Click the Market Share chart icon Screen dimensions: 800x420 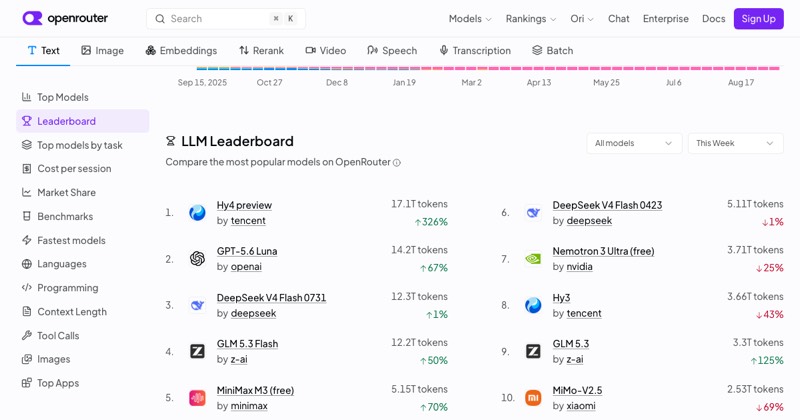click(27, 192)
